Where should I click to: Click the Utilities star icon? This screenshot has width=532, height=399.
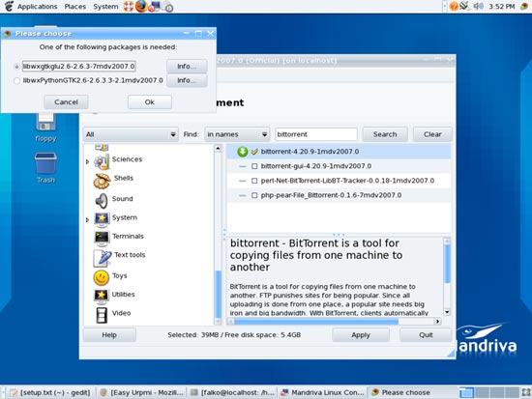point(102,296)
